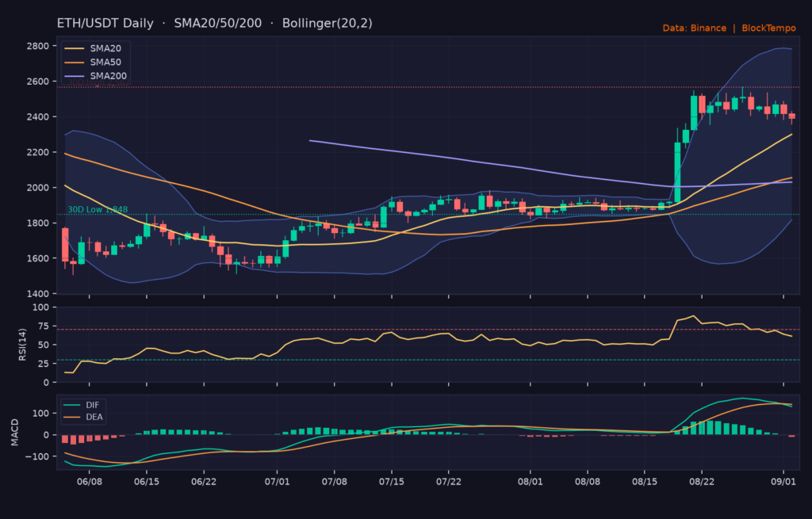
Task: Click the 09/01 date label
Action: [x=783, y=482]
